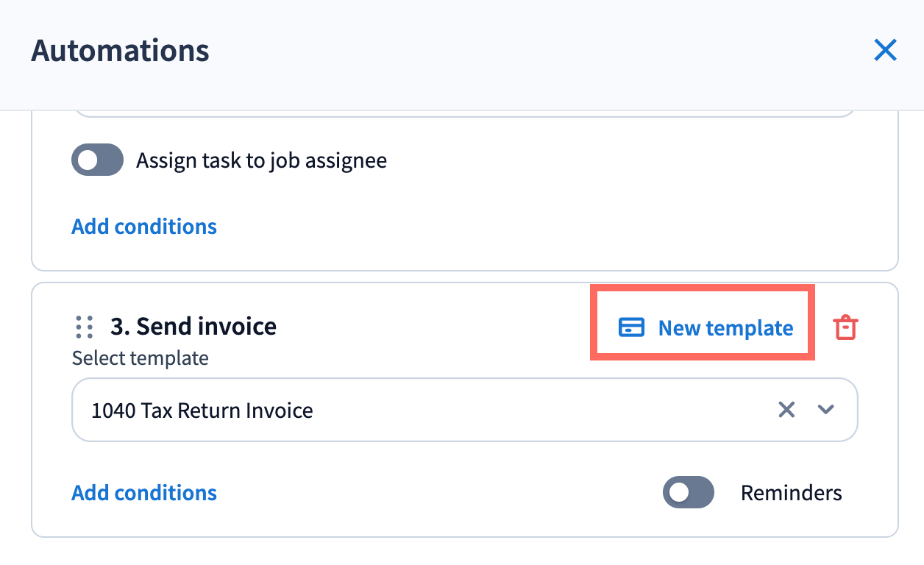Click the card icon beside New template

pyautogui.click(x=631, y=327)
